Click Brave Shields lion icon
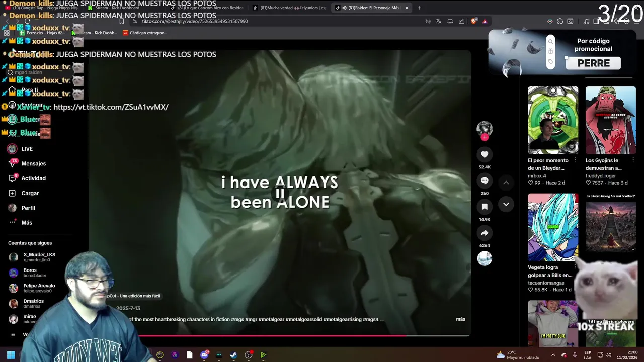 pos(473,21)
